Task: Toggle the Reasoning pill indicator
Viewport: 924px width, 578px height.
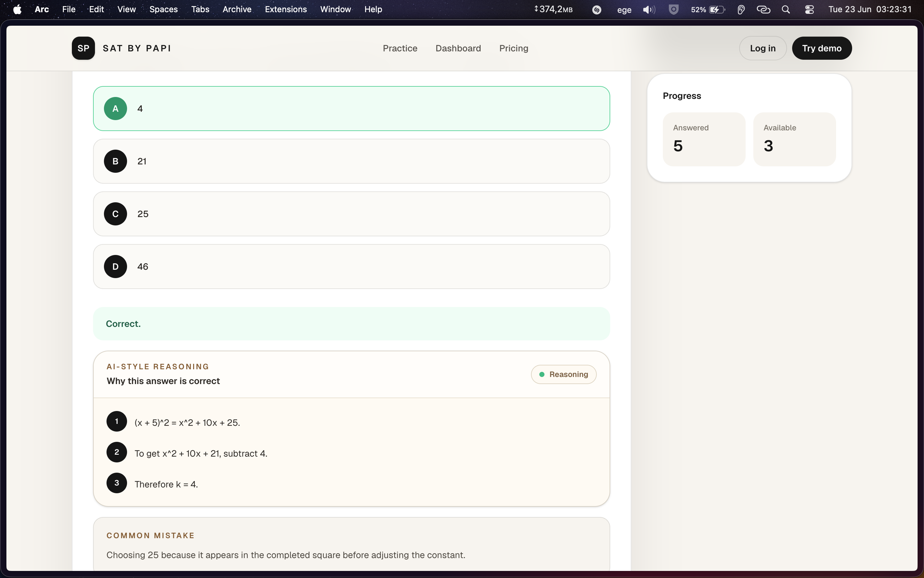Action: click(x=564, y=374)
